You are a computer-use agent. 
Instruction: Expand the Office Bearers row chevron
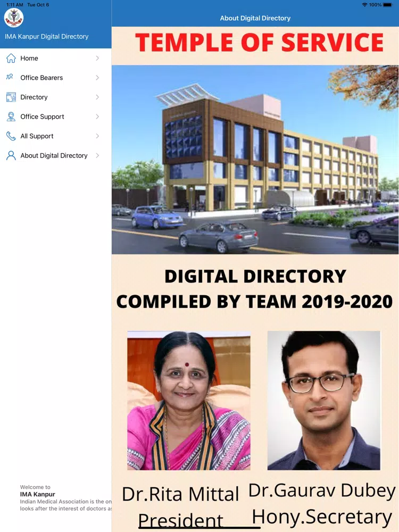pyautogui.click(x=97, y=78)
